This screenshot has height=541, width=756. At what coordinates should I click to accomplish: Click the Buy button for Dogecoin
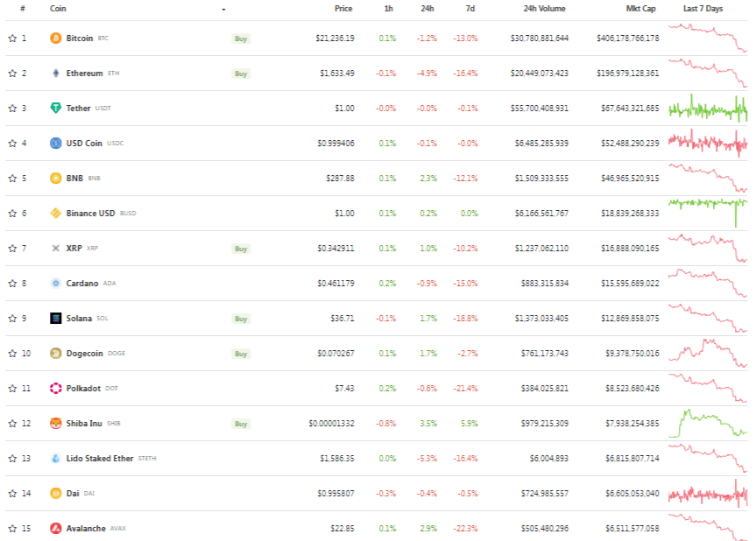click(x=241, y=354)
